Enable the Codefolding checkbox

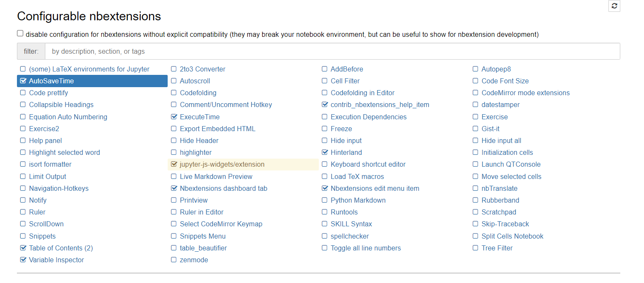(174, 93)
